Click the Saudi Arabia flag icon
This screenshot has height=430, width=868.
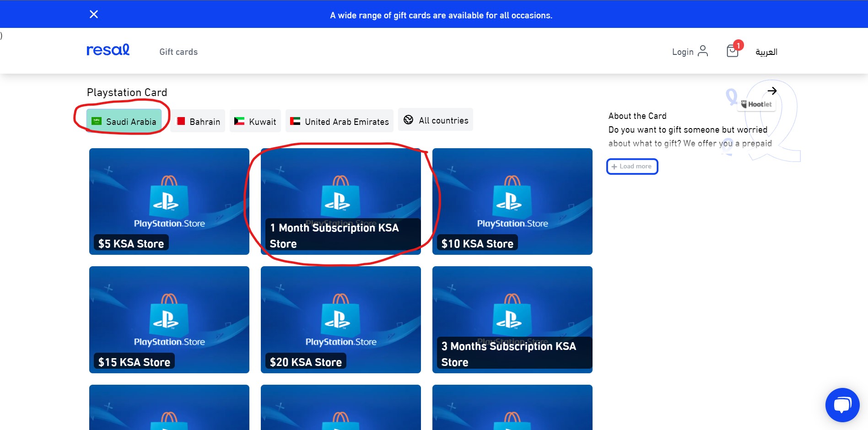(96, 121)
